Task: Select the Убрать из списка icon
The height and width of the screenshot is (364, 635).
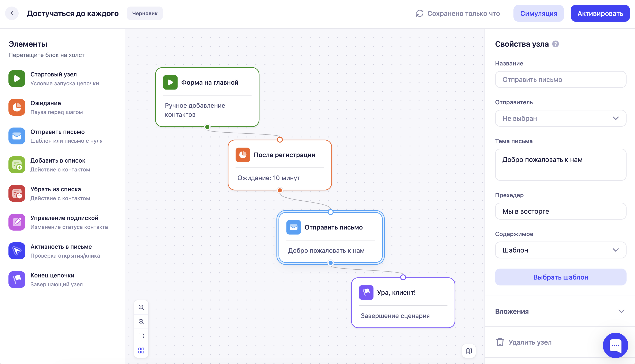Action: (x=17, y=193)
